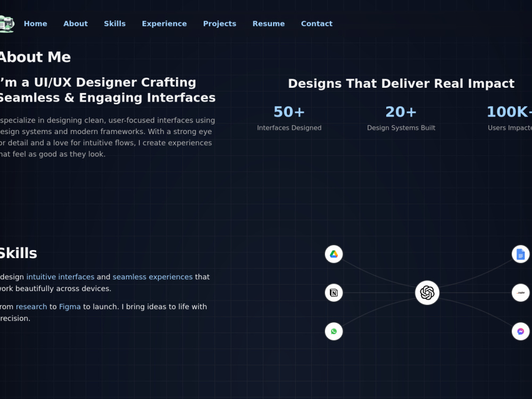Viewport: 532px width, 399px height.
Task: Click the Google Drive icon
Action: click(x=334, y=254)
